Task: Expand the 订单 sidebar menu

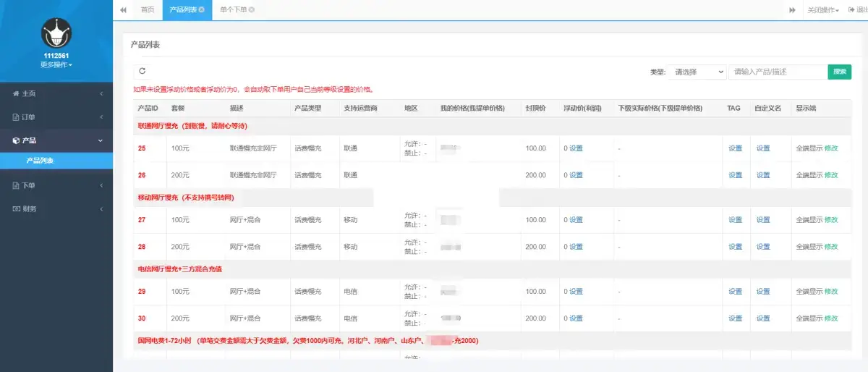Action: 29,117
